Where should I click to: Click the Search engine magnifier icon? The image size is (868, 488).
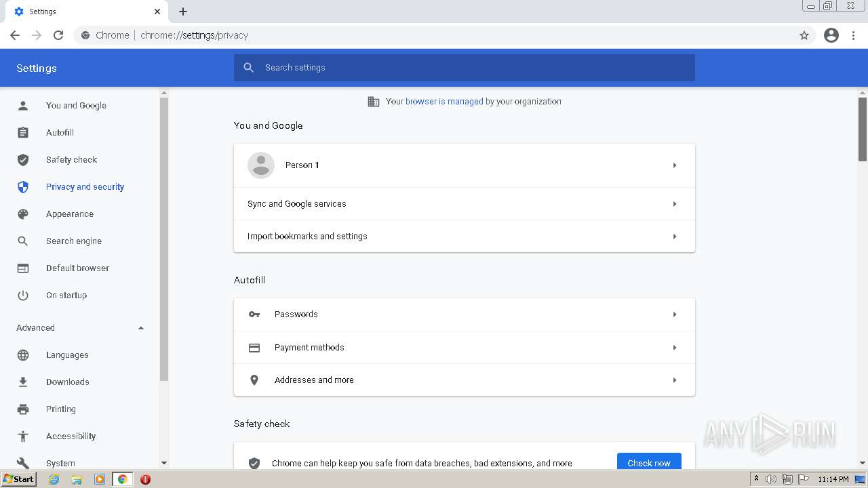tap(23, 241)
